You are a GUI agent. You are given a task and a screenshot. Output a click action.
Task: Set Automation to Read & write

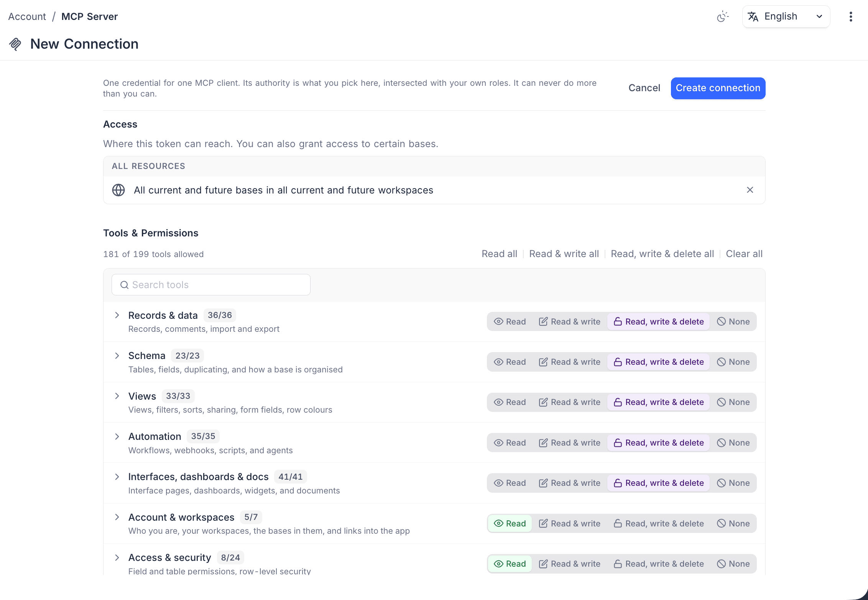tap(570, 443)
